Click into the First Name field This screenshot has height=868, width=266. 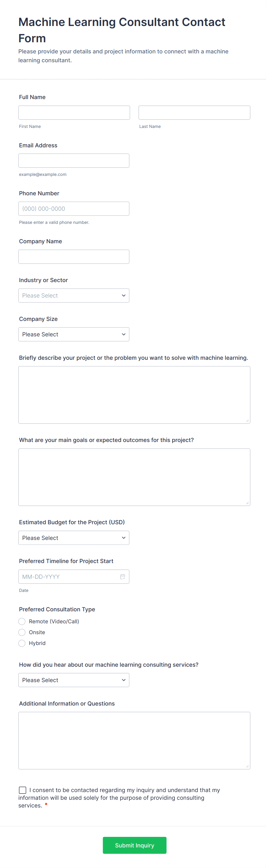point(74,112)
